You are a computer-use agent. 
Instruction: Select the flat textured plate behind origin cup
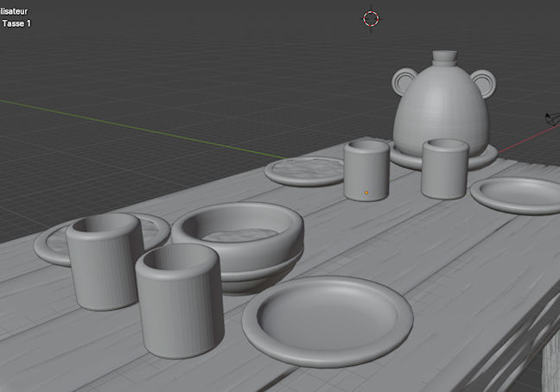[x=302, y=172]
